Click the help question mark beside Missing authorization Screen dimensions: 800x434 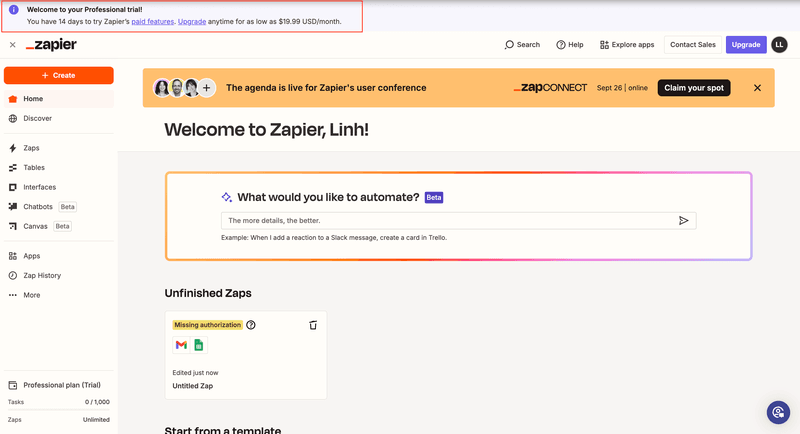[x=251, y=325]
